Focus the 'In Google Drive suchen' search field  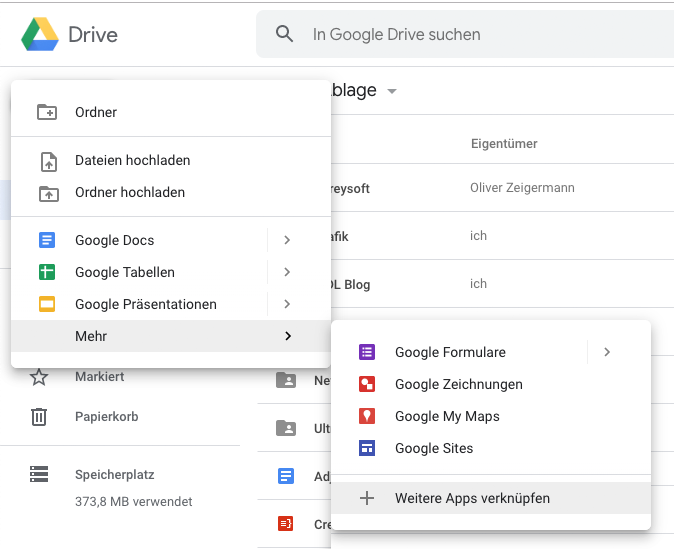click(x=465, y=34)
